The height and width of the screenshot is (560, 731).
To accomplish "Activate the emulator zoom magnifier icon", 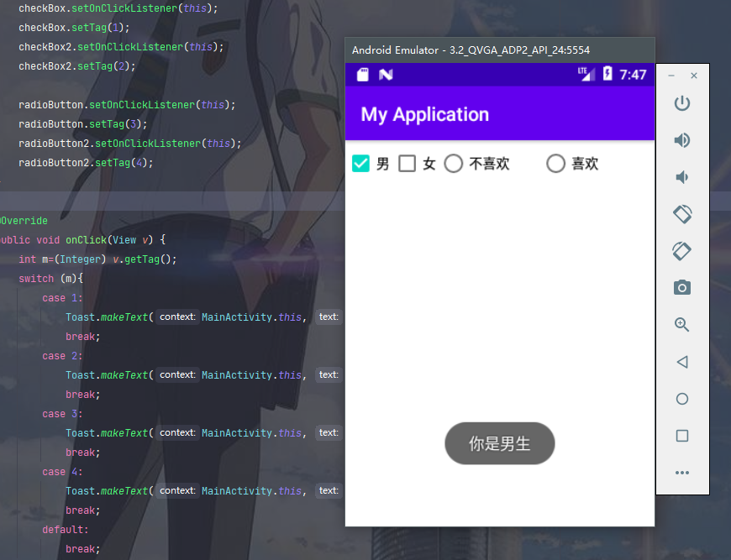I will coord(682,324).
